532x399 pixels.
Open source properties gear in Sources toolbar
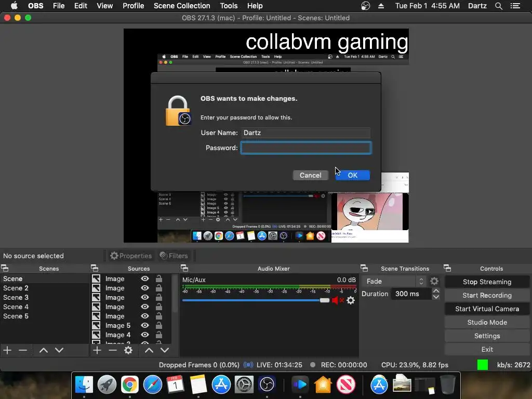click(128, 350)
